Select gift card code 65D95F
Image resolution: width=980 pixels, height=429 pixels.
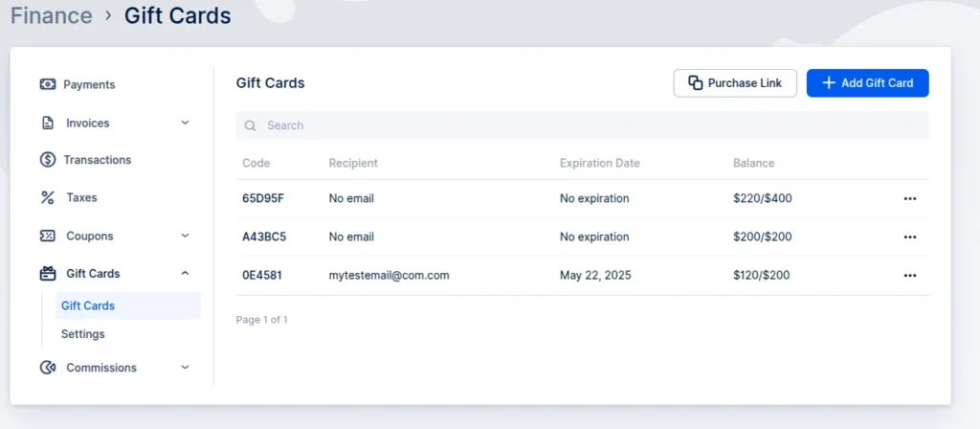[x=263, y=199]
